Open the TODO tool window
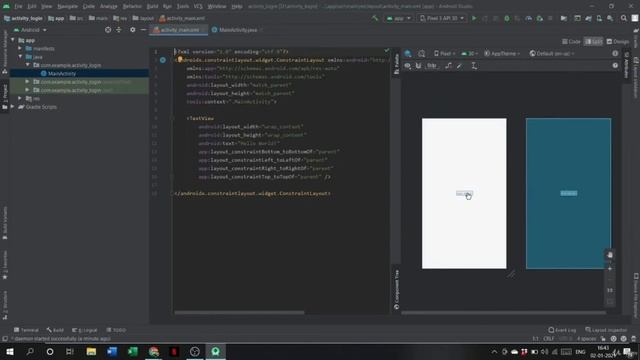The height and width of the screenshot is (360, 640). [116, 330]
